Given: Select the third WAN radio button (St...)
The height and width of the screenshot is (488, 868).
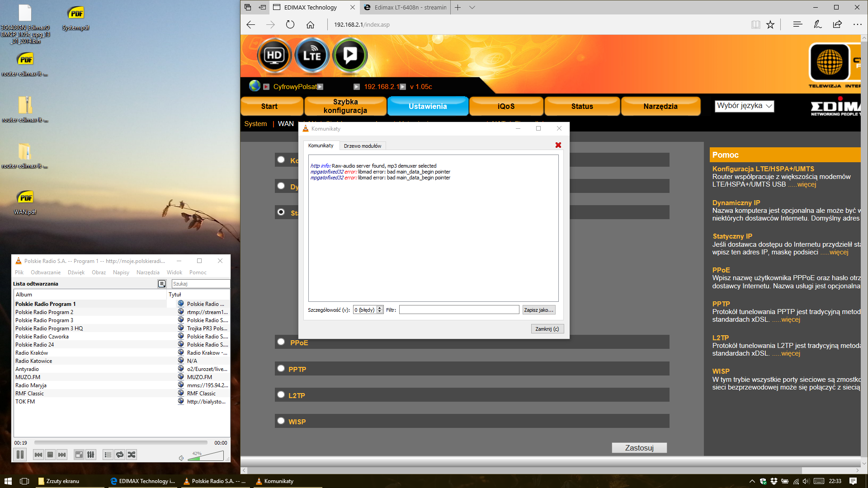Looking at the screenshot, I should coord(281,212).
